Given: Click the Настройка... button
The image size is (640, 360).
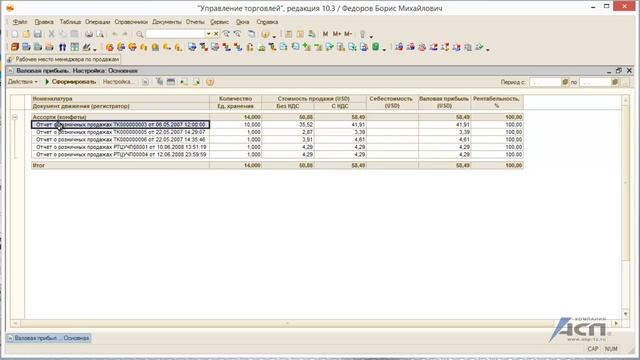Looking at the screenshot, I should pos(118,82).
